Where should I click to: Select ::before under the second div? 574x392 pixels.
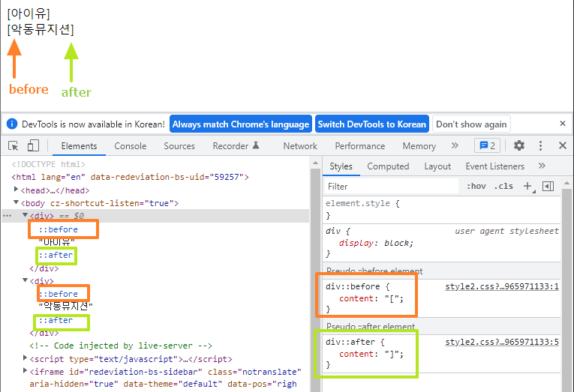(x=59, y=294)
